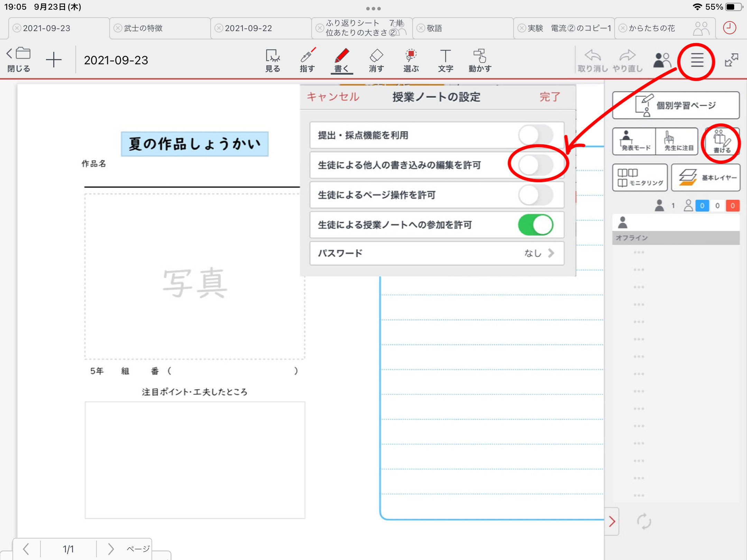Screen dimensions: 747x560
Task: Pick the 文字 text tool
Action: pyautogui.click(x=445, y=60)
